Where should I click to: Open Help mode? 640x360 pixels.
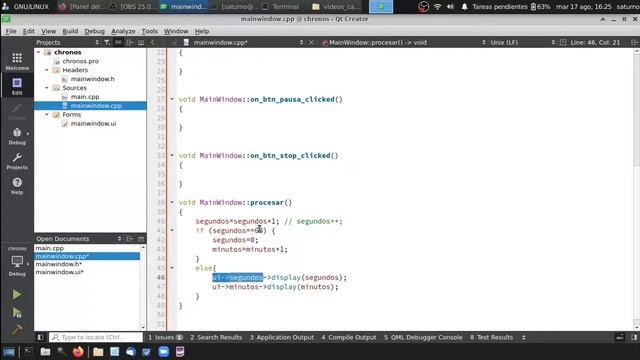click(x=17, y=186)
